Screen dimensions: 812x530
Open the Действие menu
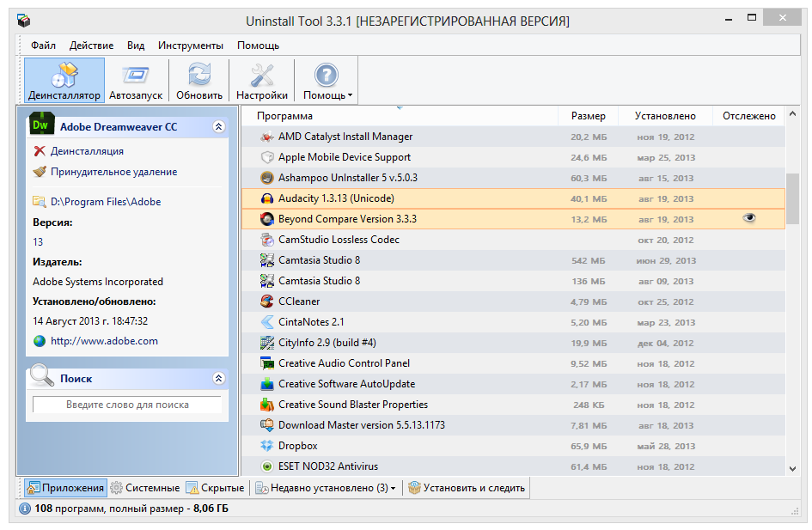[x=91, y=46]
